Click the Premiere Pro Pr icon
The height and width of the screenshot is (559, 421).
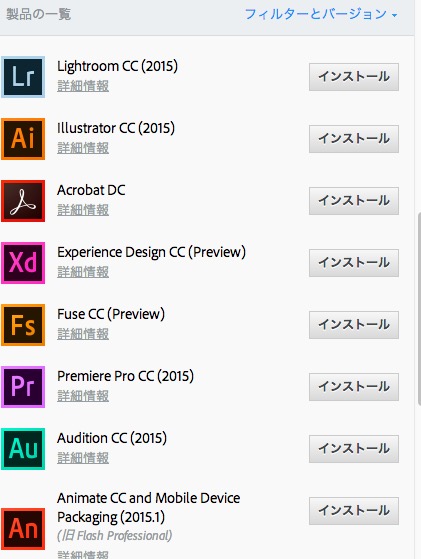click(23, 387)
